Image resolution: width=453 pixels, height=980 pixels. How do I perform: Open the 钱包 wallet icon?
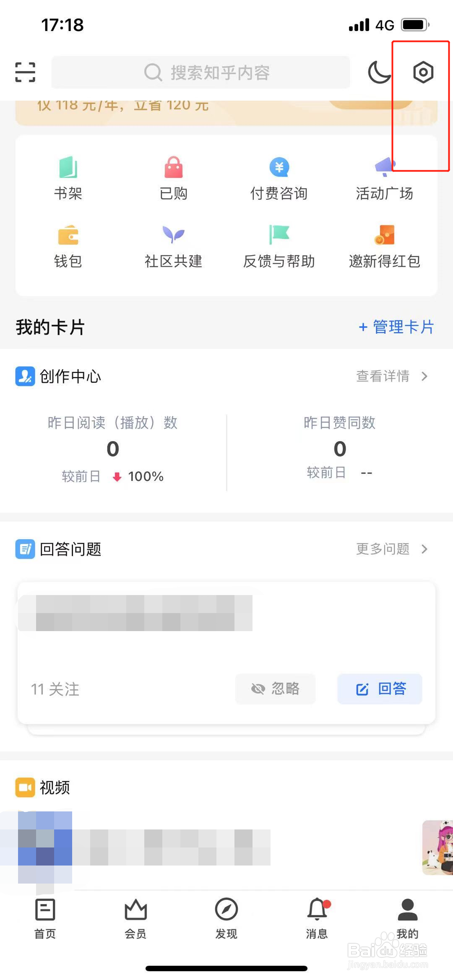click(x=68, y=235)
